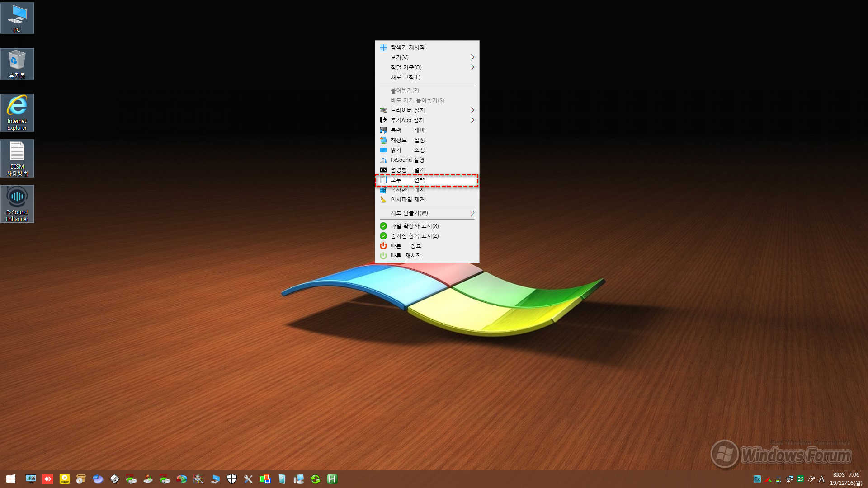The image size is (868, 488).
Task: Click the grid meter tray icon
Action: [778, 480]
